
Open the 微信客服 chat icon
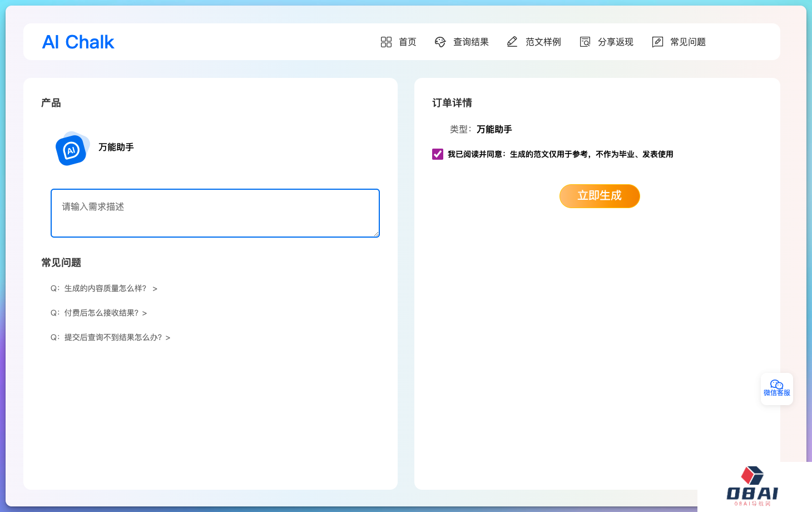coord(777,384)
